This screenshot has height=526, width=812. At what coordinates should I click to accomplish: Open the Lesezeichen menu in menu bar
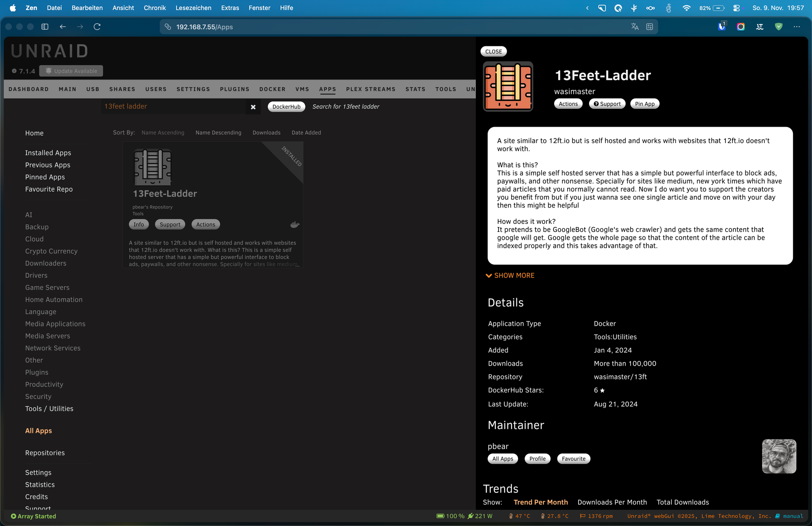(193, 8)
